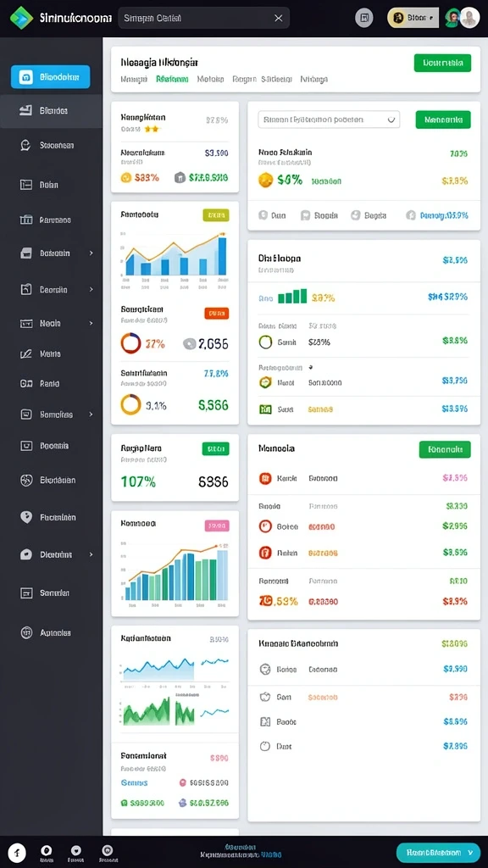Viewport: 488px width, 868px height.
Task: Expand the Semcites sidebar chevron
Action: pos(91,414)
